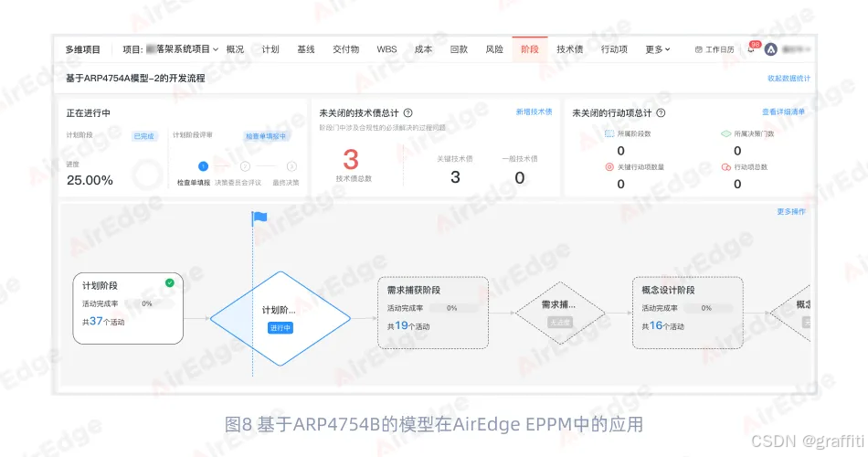
Task: Switch to the 基线 tab
Action: [x=306, y=49]
